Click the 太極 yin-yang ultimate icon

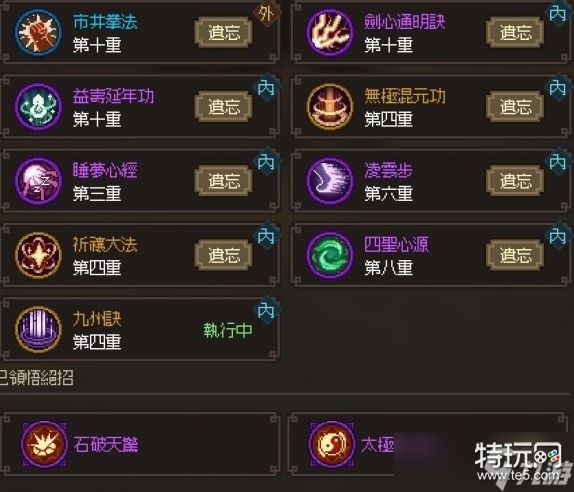pos(332,444)
